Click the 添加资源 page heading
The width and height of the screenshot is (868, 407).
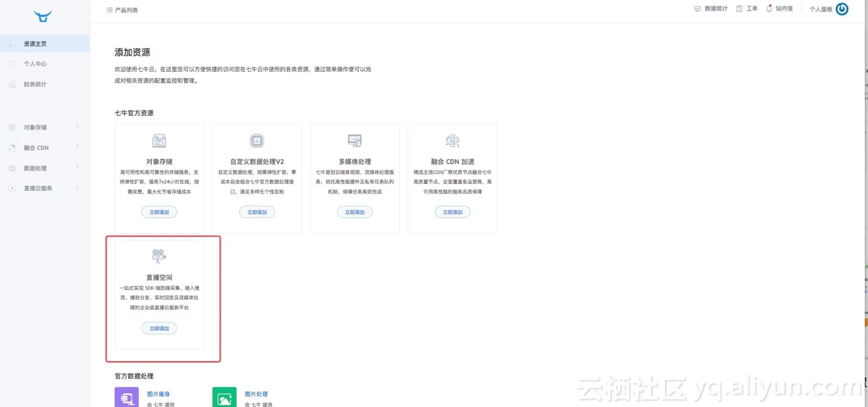tap(132, 53)
